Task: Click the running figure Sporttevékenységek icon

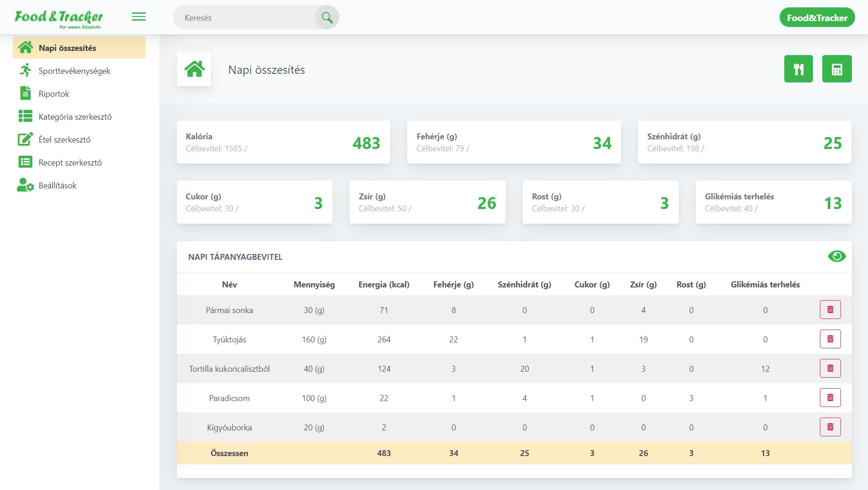Action: point(26,71)
